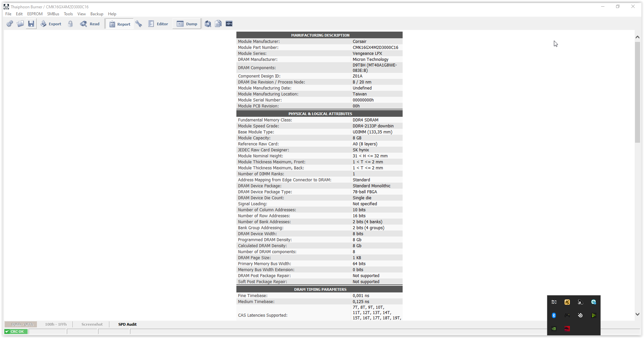The height and width of the screenshot is (338, 644).
Task: Select the SPD Audit tab
Action: [x=127, y=324]
